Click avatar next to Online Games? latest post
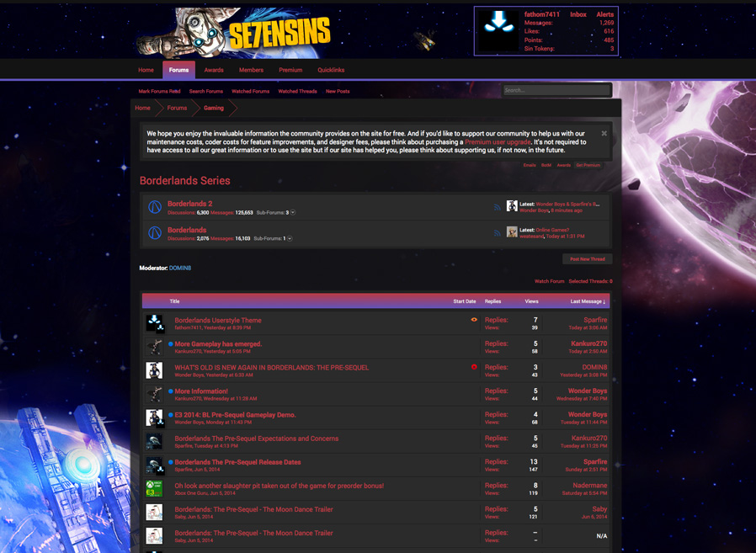Viewport: 756px width, 553px height. coord(512,232)
